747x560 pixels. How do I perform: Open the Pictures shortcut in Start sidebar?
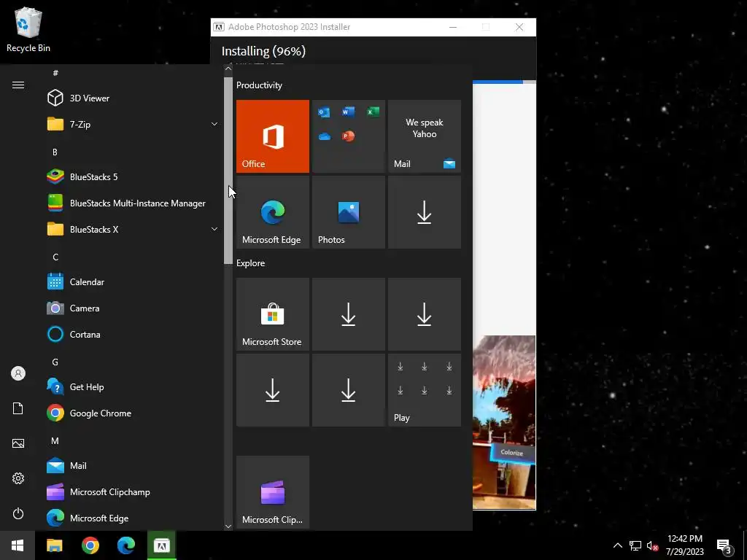[18, 443]
